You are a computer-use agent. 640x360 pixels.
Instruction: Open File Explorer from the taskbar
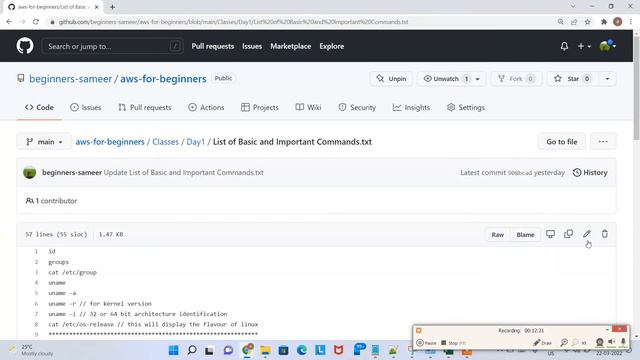(x=265, y=350)
